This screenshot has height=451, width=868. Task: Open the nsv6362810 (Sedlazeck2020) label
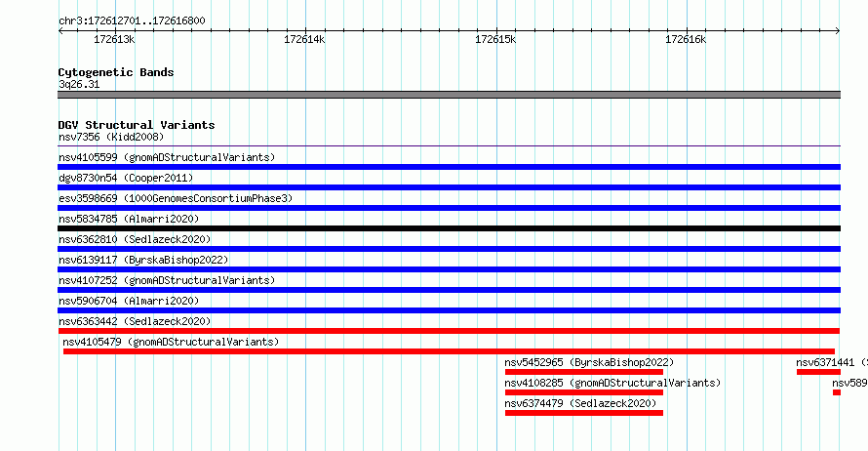[x=135, y=239]
